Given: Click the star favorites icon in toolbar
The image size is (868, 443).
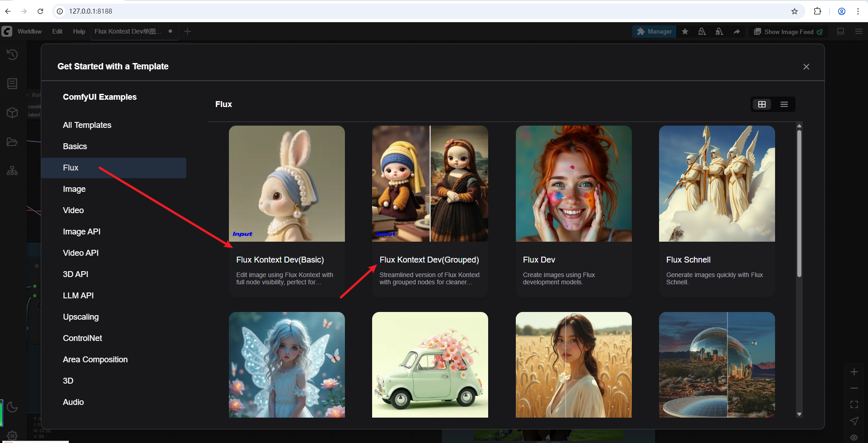Looking at the screenshot, I should [685, 31].
